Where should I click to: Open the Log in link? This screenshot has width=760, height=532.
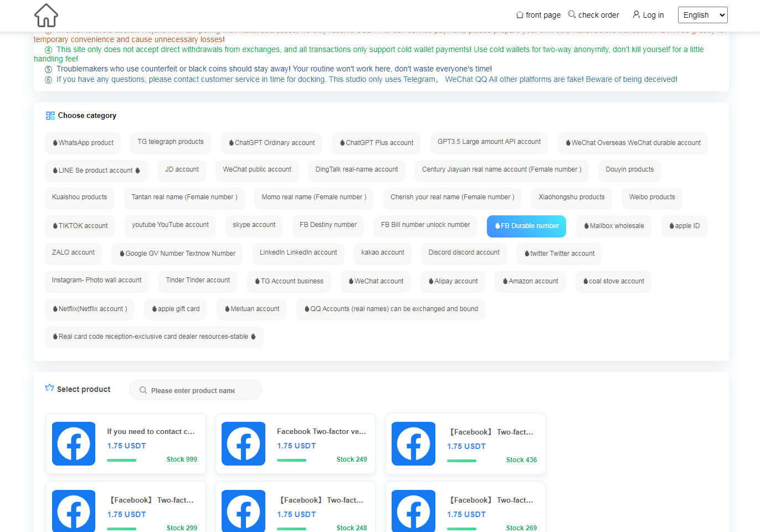click(653, 15)
